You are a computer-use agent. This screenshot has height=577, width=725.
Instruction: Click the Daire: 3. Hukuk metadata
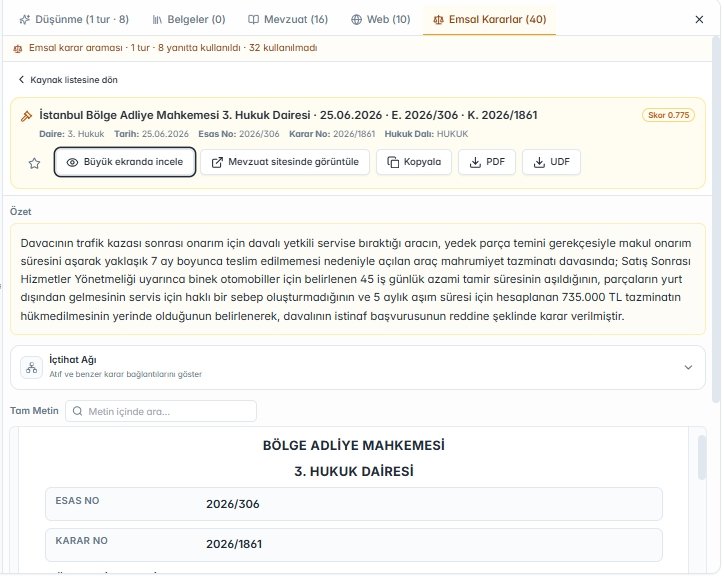tap(72, 134)
